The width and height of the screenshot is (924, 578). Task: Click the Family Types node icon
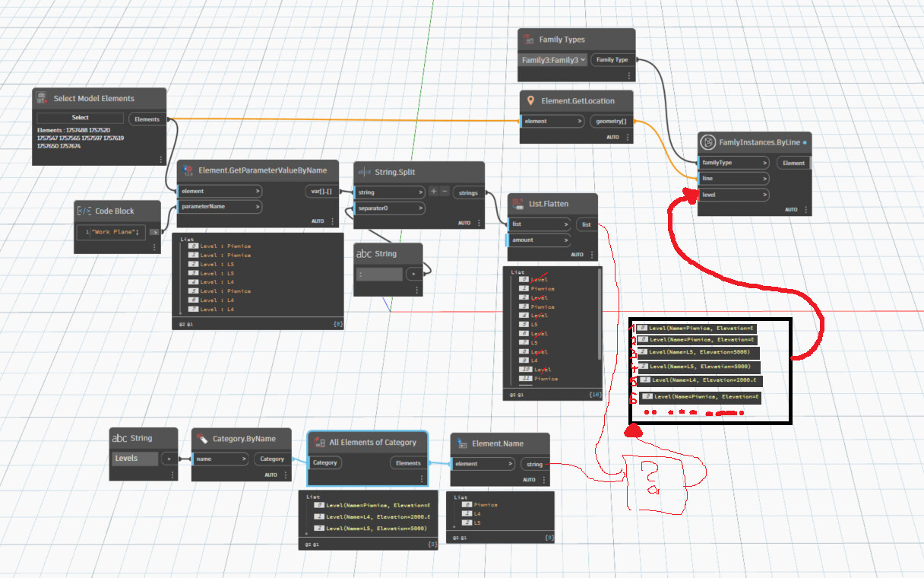point(528,40)
